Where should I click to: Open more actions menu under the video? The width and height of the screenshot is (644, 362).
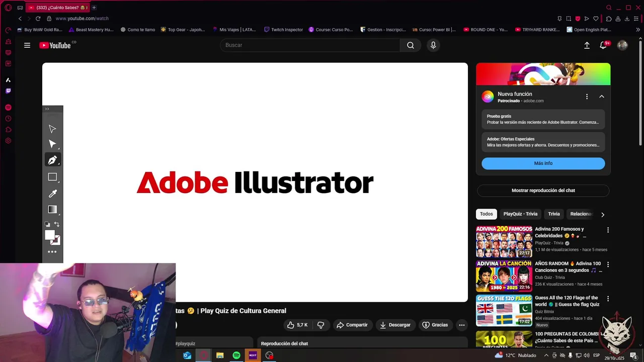click(x=461, y=325)
